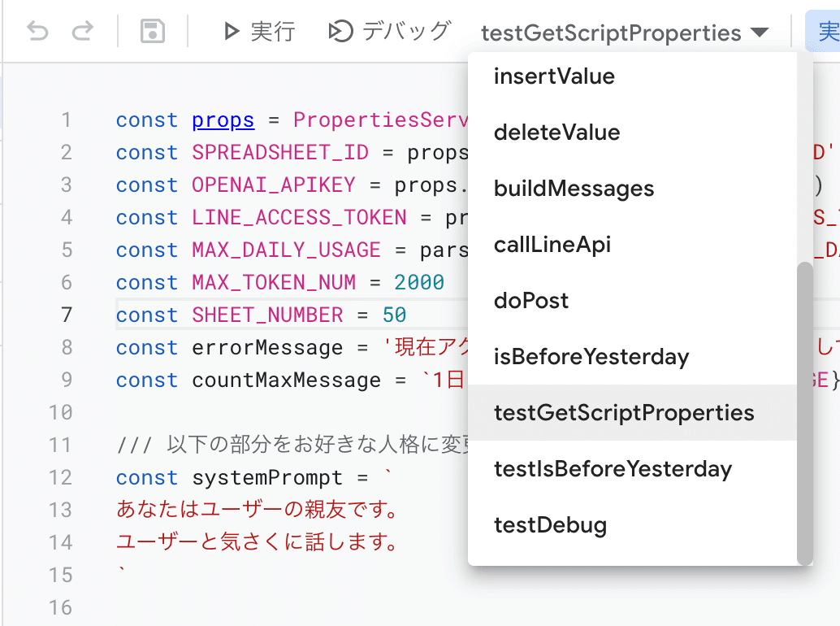Select insertValue from function list
This screenshot has height=626, width=840.
tap(554, 77)
